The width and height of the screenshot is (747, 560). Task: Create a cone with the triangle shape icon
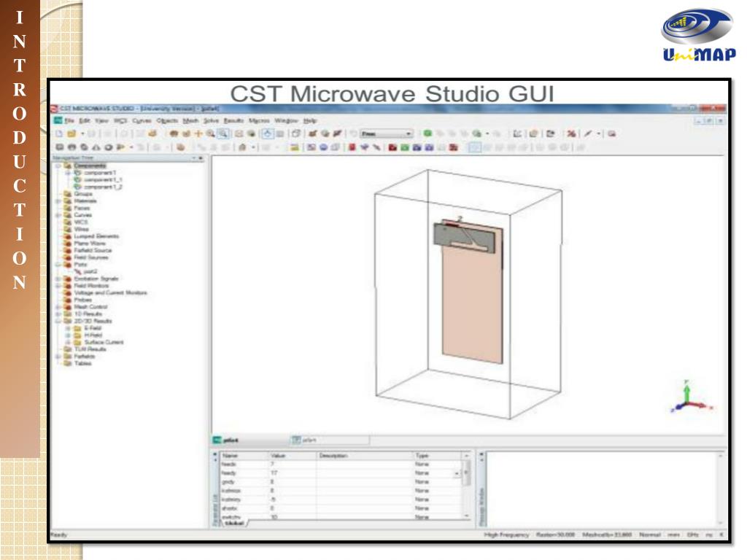click(x=97, y=147)
